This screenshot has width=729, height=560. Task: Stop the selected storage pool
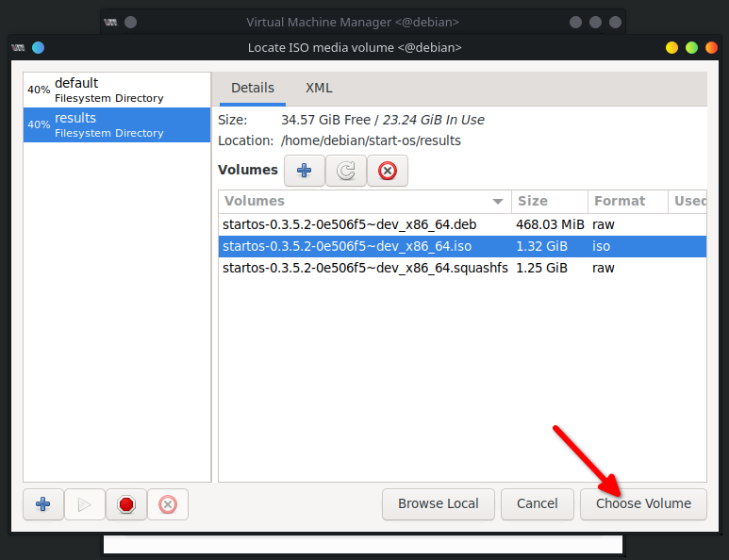(x=126, y=504)
